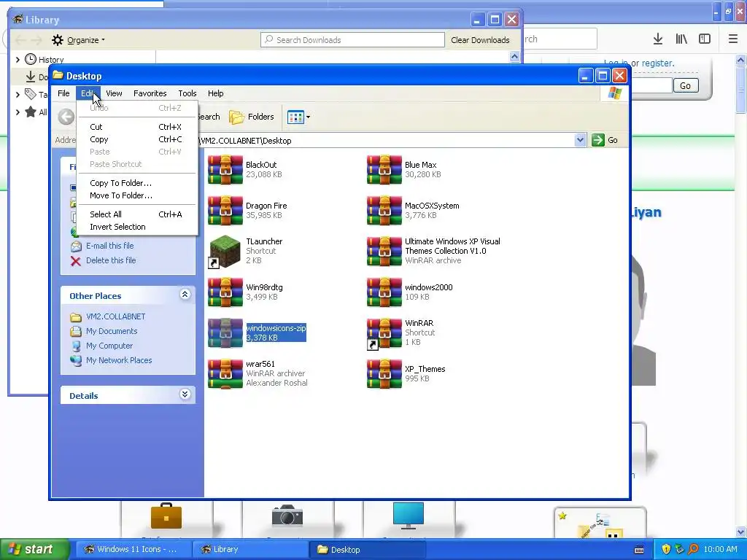The height and width of the screenshot is (560, 747).
Task: Open the My Documents link
Action: (112, 331)
